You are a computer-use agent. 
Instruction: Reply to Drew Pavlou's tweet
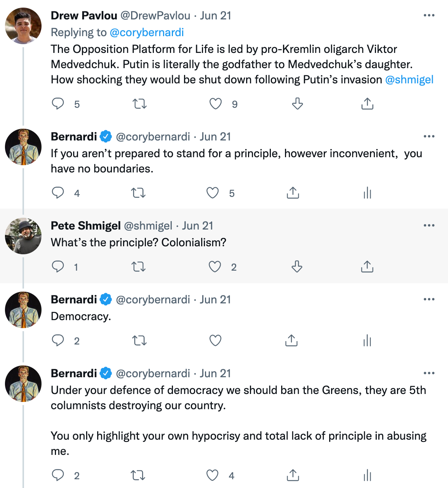coord(58,104)
